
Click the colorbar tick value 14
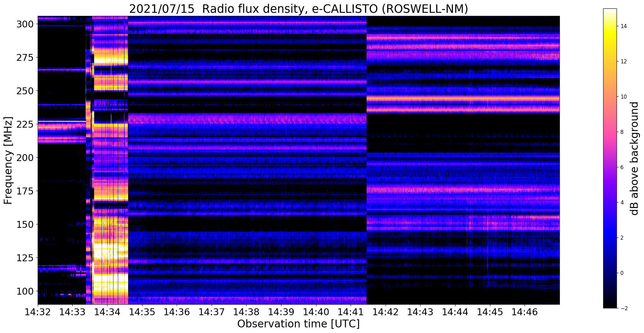point(624,26)
